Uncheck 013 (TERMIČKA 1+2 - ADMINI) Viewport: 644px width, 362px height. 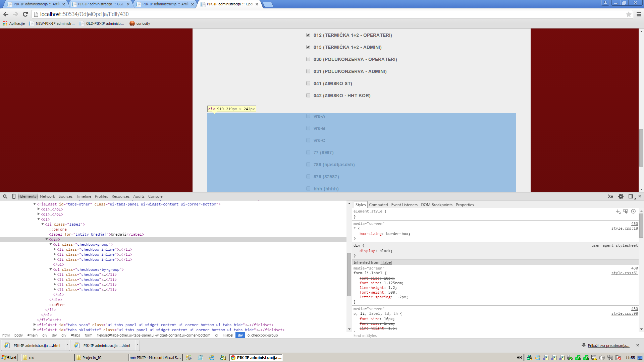coord(308,47)
